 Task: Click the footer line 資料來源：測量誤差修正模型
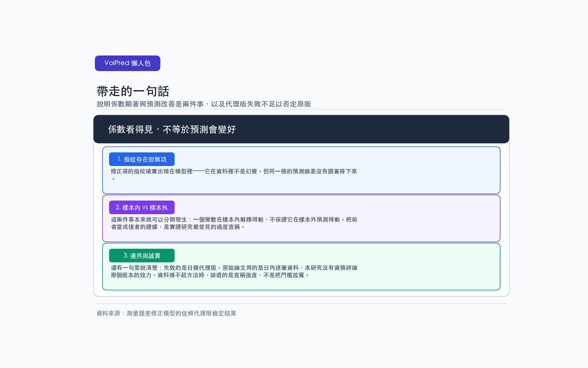(x=166, y=313)
